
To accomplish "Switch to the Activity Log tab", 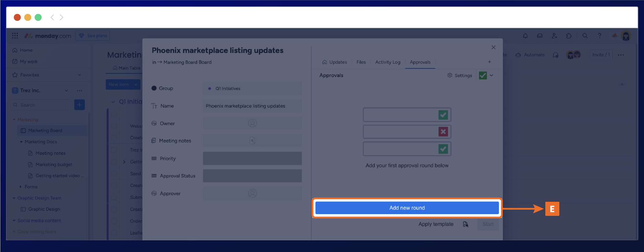I will point(388,62).
